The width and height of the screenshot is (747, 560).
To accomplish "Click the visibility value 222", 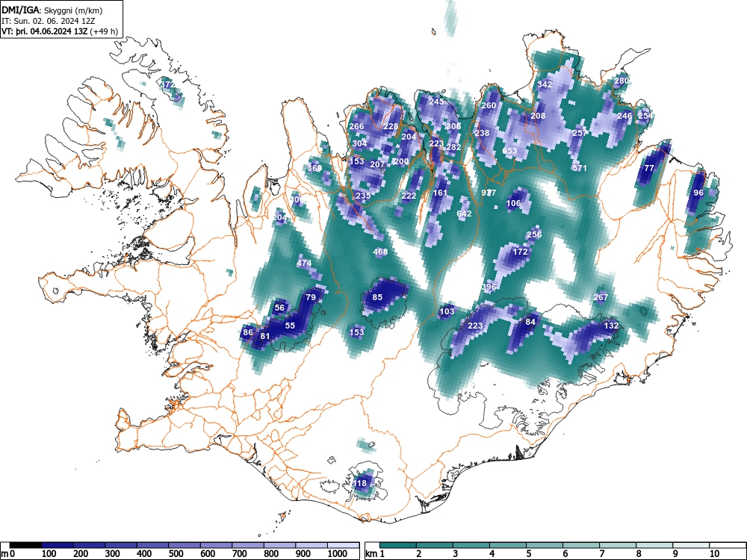I will click(409, 196).
